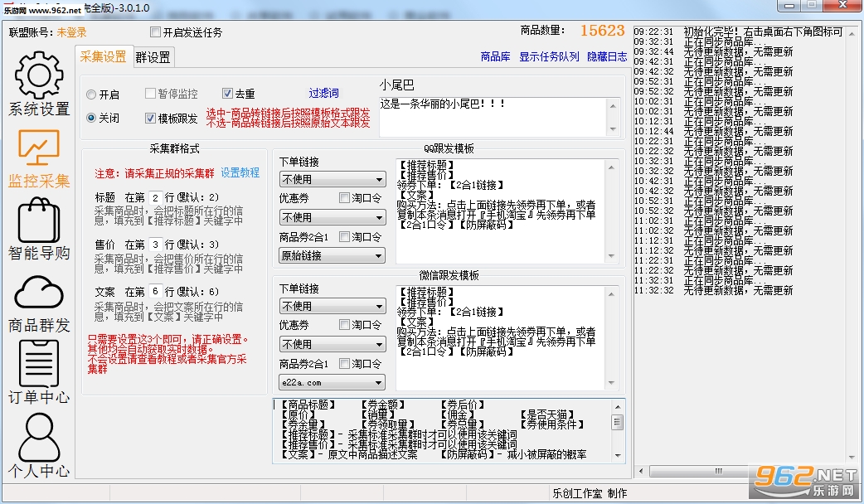The width and height of the screenshot is (864, 504).
Task: Open QQ 原始链接 dropdown
Action: click(x=332, y=255)
